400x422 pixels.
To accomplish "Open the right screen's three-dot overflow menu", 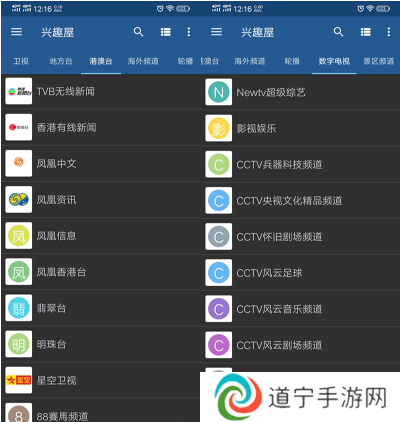I will coord(389,32).
